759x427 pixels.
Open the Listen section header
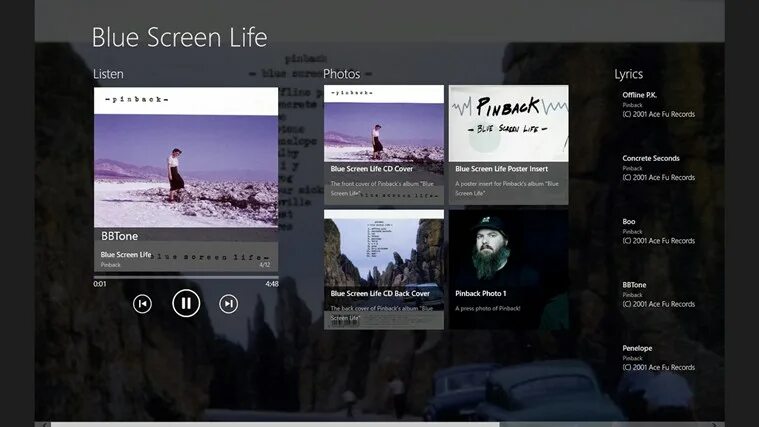pos(108,74)
